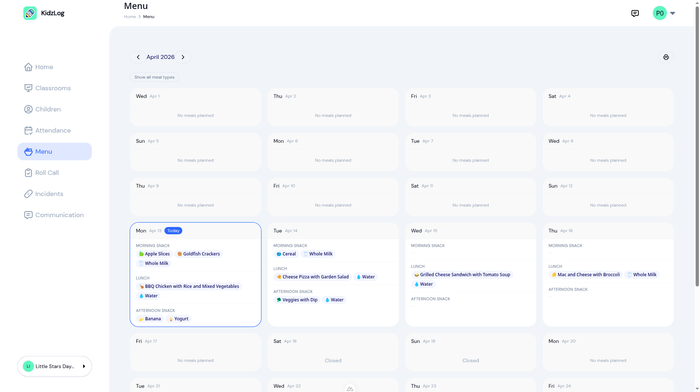
Task: Open the Mon Apr 20 day card
Action: (608, 352)
